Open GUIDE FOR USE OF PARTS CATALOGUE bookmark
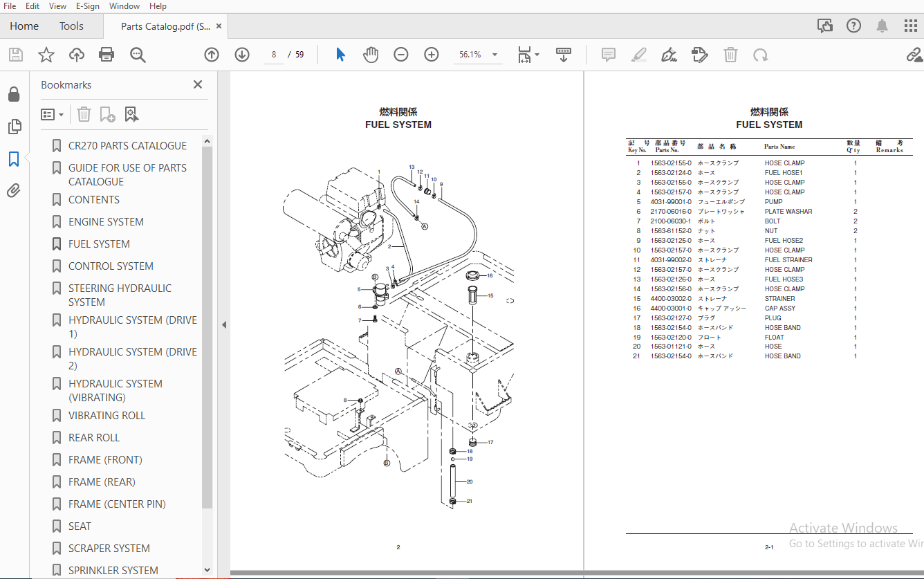The height and width of the screenshot is (579, 924). pyautogui.click(x=127, y=175)
